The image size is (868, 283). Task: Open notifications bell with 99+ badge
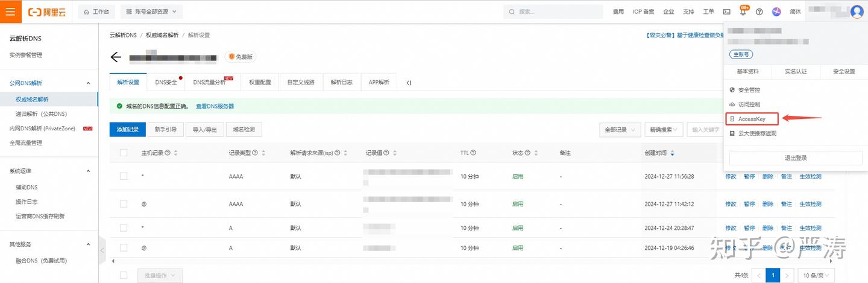tap(743, 11)
